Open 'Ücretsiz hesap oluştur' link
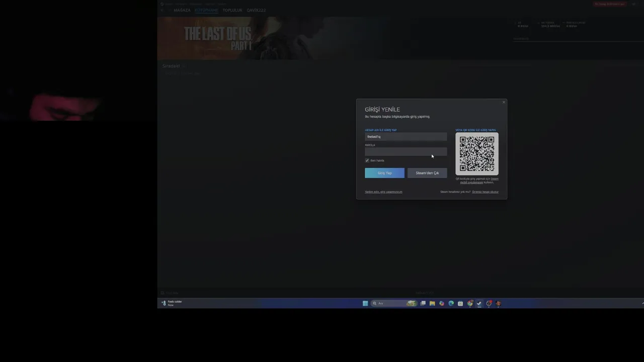The width and height of the screenshot is (644, 362). 485,192
